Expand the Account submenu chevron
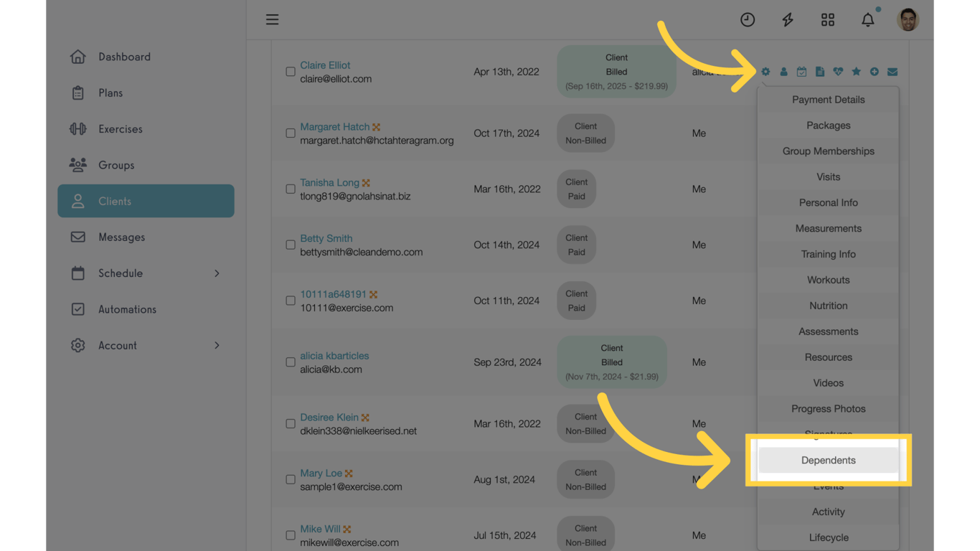Screen dimensions: 980x551 click(x=217, y=346)
